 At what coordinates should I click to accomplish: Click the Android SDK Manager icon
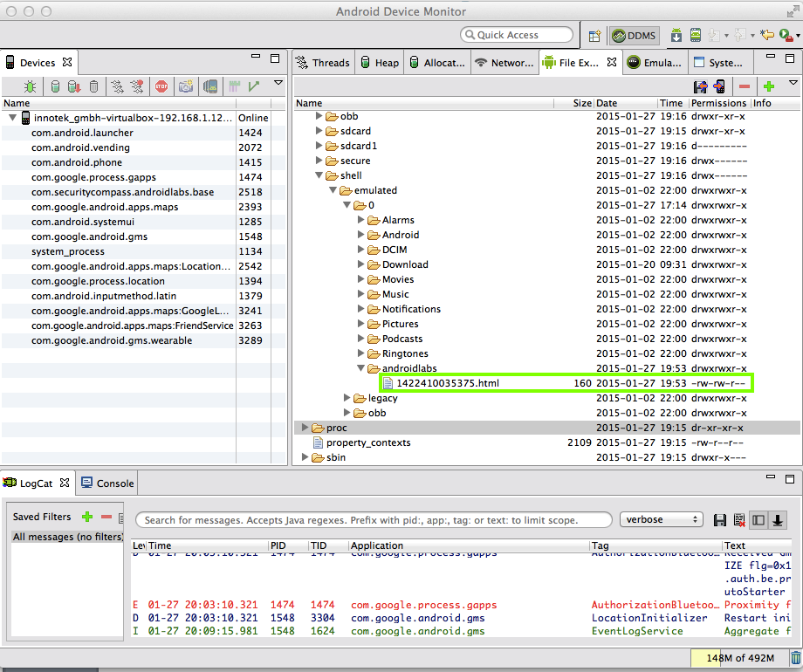676,36
